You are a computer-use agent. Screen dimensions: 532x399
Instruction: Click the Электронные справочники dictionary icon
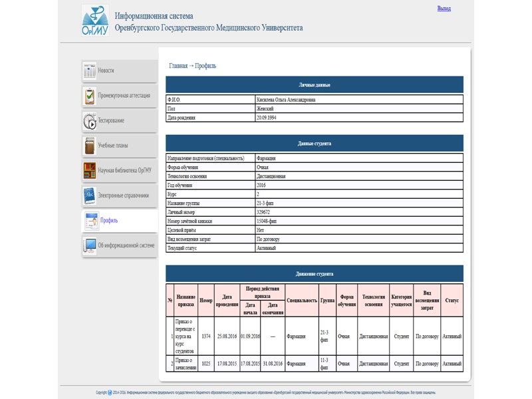click(90, 196)
